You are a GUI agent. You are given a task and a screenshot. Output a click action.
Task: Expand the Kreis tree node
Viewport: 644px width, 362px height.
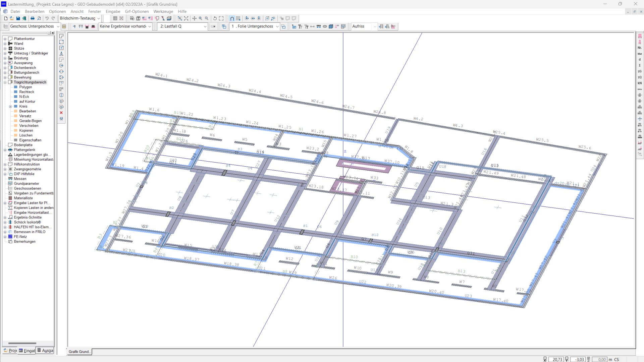tap(10, 107)
